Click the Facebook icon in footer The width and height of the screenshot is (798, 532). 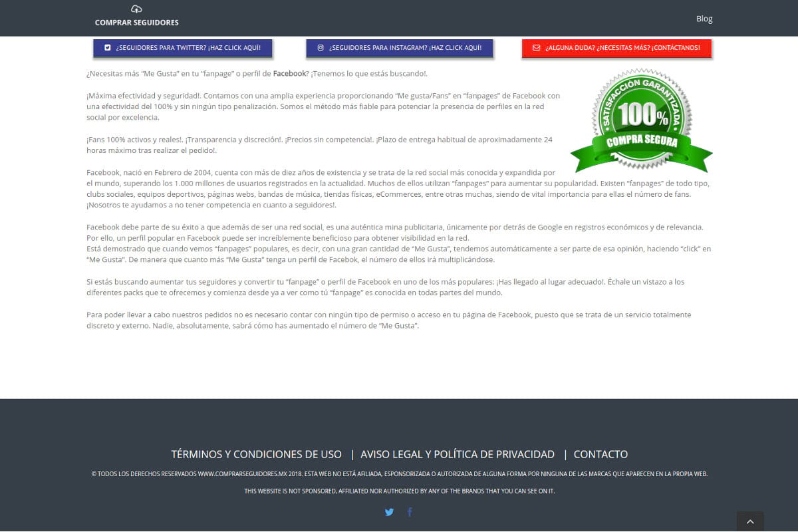tap(410, 512)
